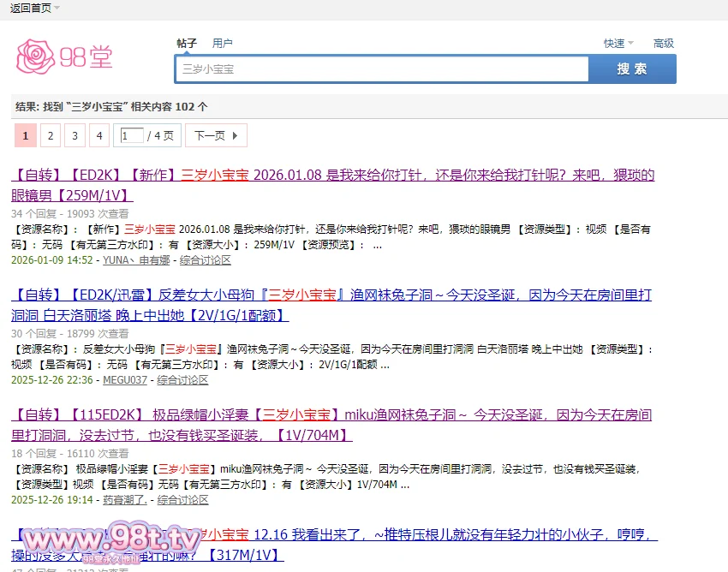728x572 pixels.
Task: Click the page number entry box
Action: (132, 135)
